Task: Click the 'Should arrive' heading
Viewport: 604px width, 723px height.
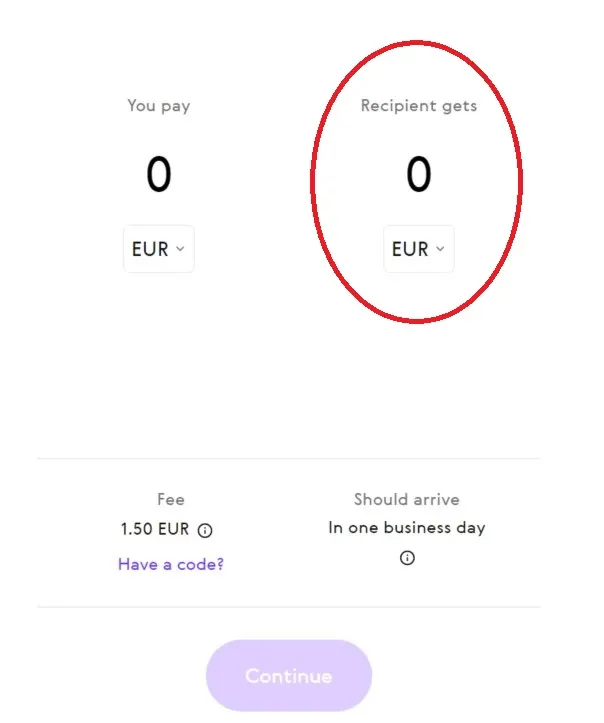Action: click(406, 499)
